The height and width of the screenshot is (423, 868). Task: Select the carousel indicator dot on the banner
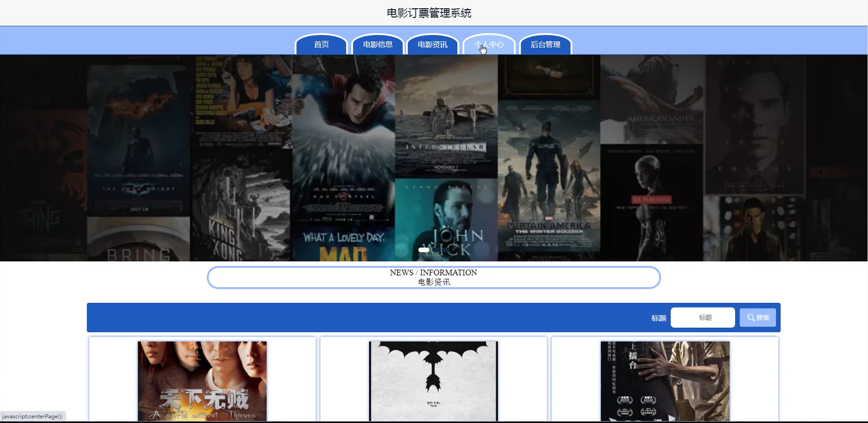point(423,250)
